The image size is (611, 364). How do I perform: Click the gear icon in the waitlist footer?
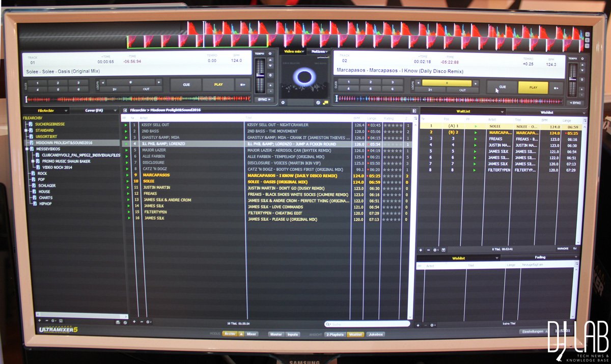point(435,249)
